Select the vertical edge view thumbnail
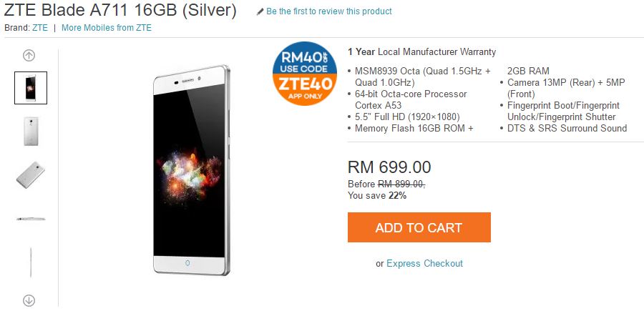The image size is (644, 321). (31, 262)
